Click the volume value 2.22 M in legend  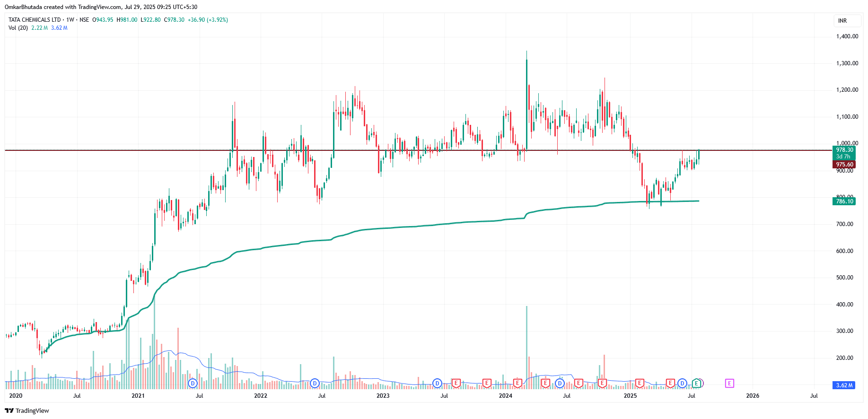point(40,28)
